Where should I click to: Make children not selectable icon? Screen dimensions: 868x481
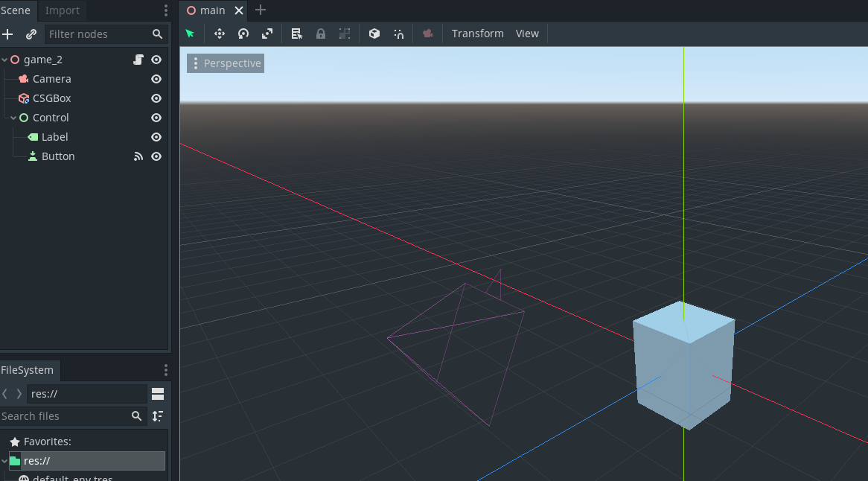[345, 34]
